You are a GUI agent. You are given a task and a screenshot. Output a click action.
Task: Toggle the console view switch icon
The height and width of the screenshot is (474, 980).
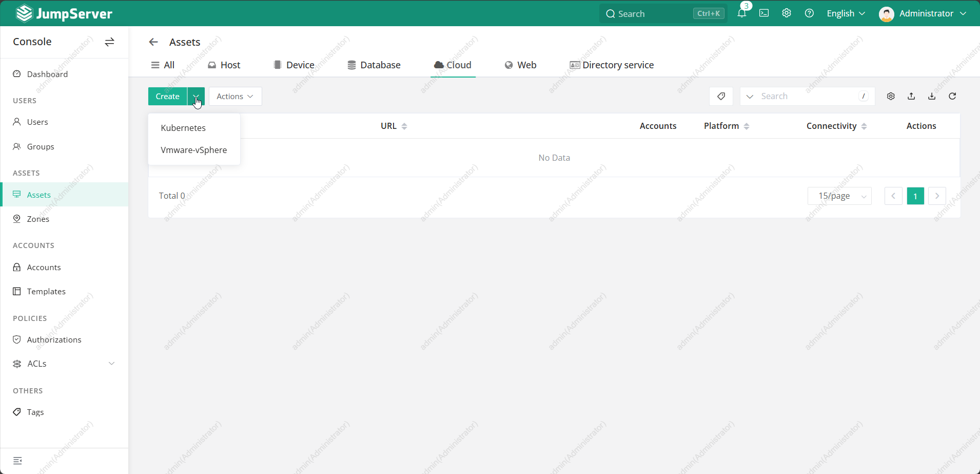(x=109, y=42)
